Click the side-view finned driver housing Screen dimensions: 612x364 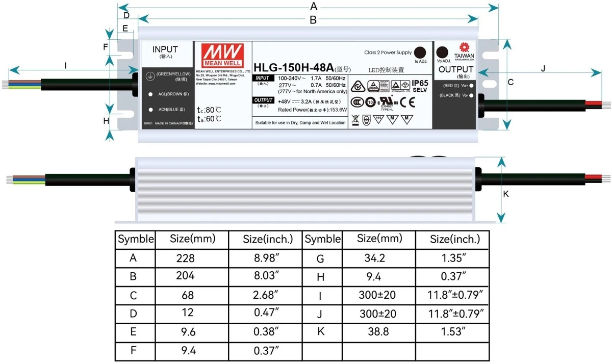(x=305, y=188)
